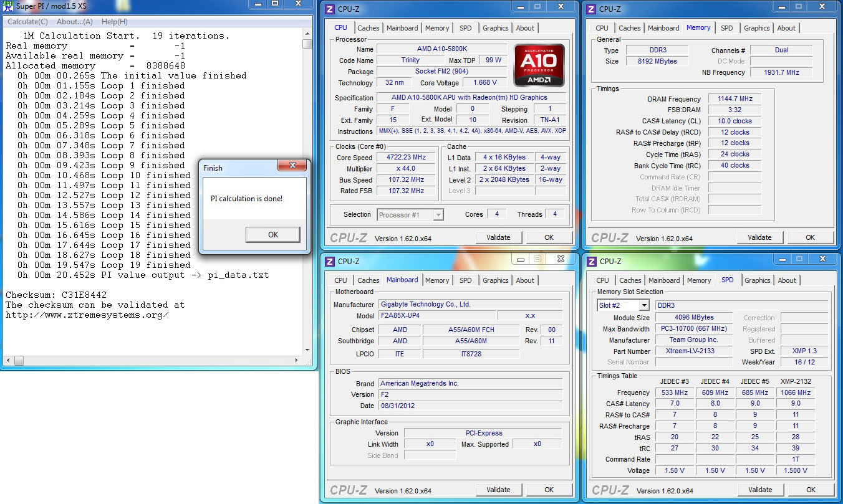Switch to SPD tab in CPU-Z window showing memory timings
Image resolution: width=843 pixels, height=504 pixels.
727,28
